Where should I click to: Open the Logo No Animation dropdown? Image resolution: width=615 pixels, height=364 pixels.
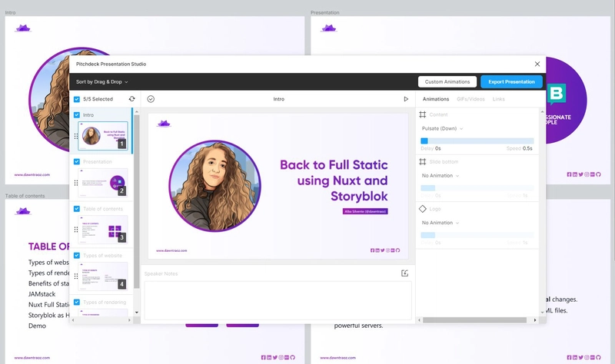tap(440, 223)
